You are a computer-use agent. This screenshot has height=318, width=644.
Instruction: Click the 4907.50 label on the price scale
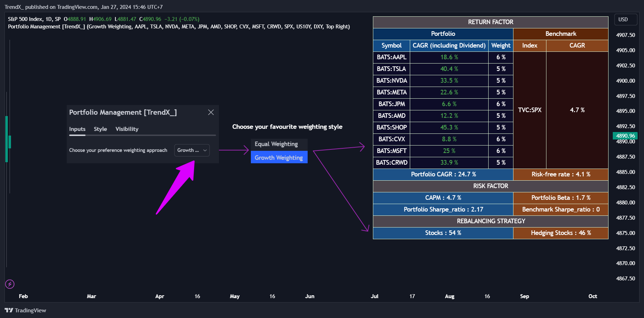coord(626,35)
